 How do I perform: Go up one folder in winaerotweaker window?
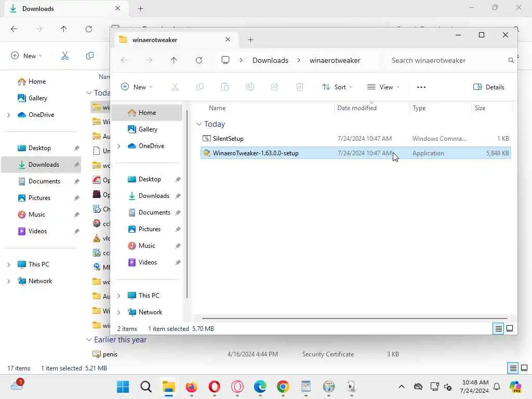pyautogui.click(x=174, y=60)
